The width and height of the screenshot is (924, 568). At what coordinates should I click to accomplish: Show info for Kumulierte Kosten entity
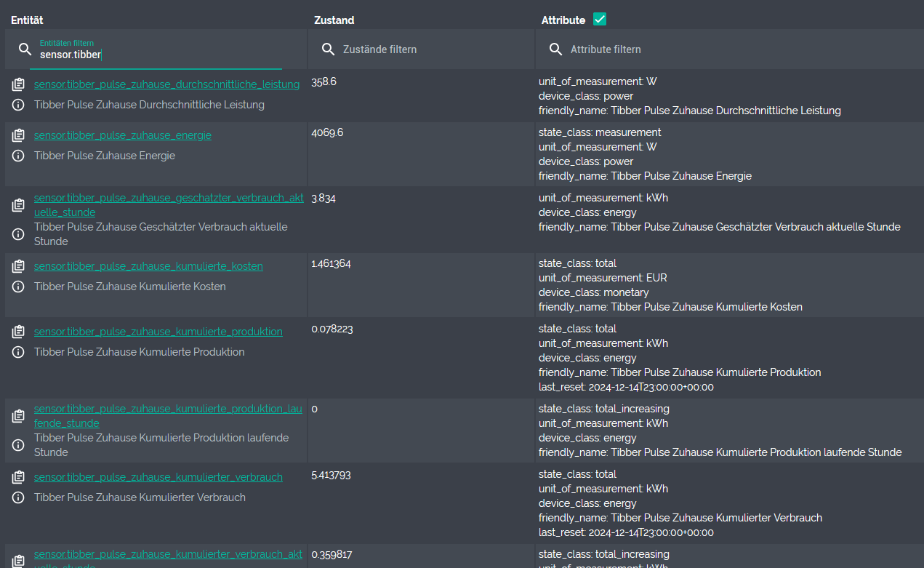(x=18, y=287)
